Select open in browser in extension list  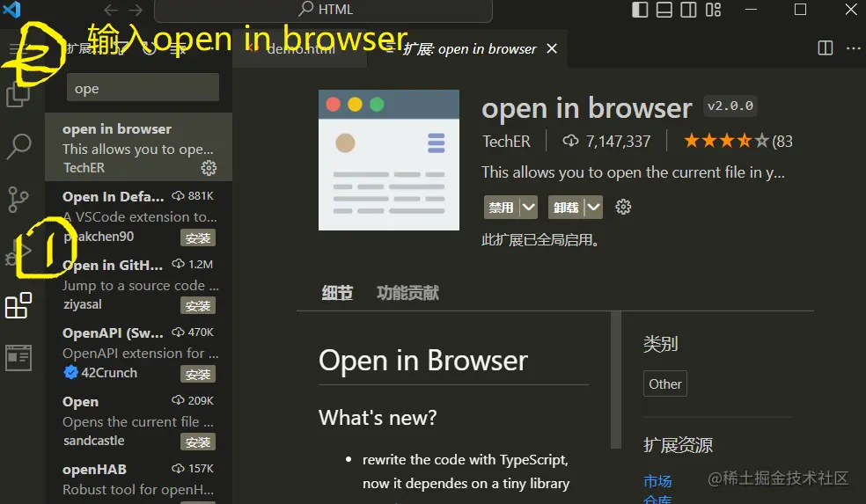tap(139, 147)
